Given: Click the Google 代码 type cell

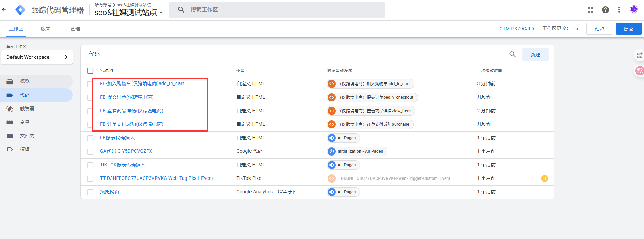Looking at the screenshot, I should 249,151.
